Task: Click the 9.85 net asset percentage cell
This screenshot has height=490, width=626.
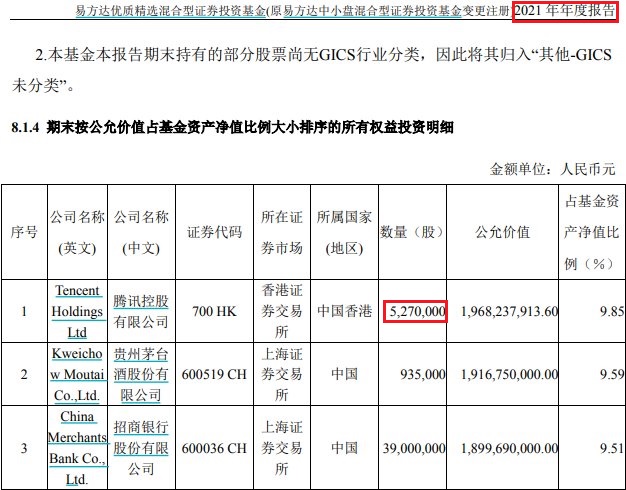Action: pyautogui.click(x=610, y=312)
